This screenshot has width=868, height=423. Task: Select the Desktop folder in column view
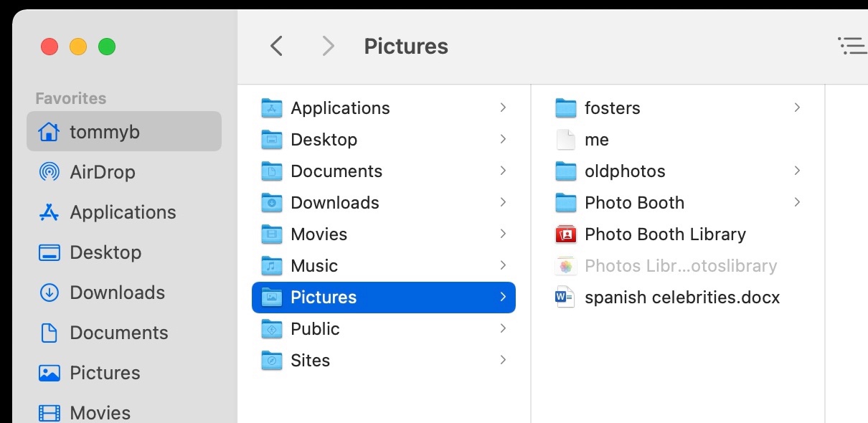pyautogui.click(x=324, y=140)
